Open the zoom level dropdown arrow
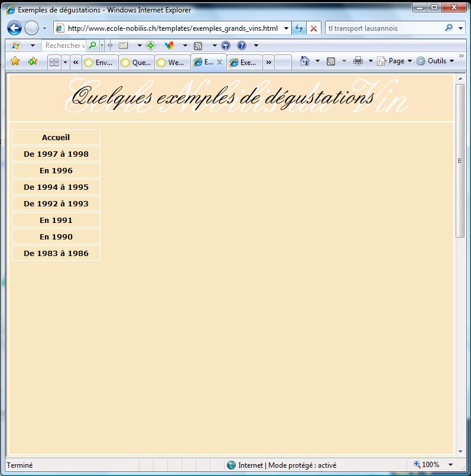 451,465
